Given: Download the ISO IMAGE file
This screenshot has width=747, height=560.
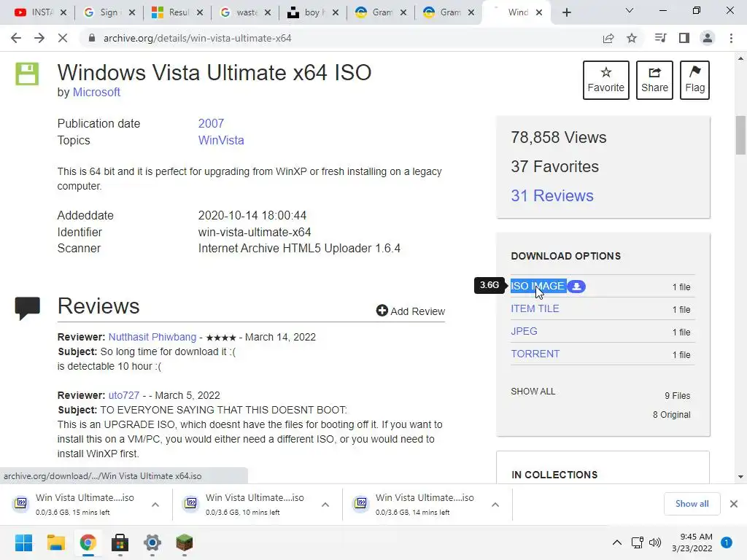Looking at the screenshot, I should (x=538, y=286).
